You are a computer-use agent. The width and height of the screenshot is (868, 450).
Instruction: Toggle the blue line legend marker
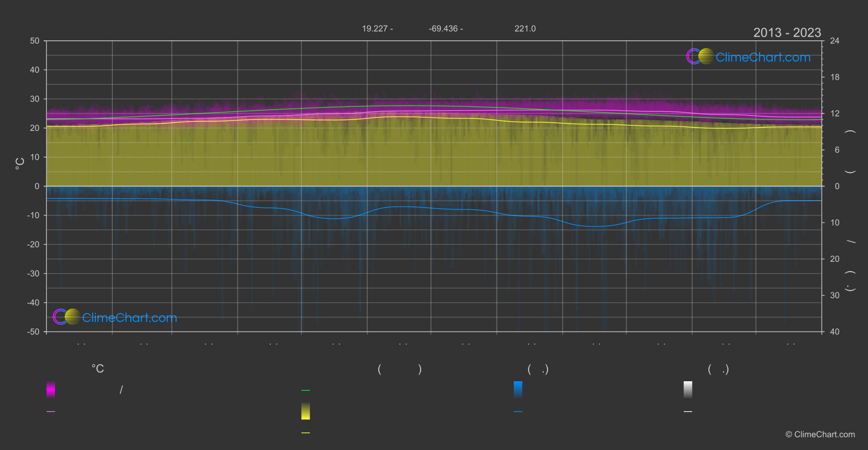tap(518, 412)
